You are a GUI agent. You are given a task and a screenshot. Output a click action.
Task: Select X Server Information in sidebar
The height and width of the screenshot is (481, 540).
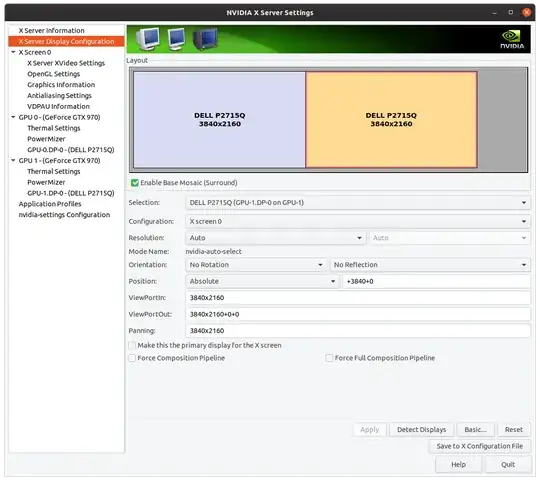(51, 30)
